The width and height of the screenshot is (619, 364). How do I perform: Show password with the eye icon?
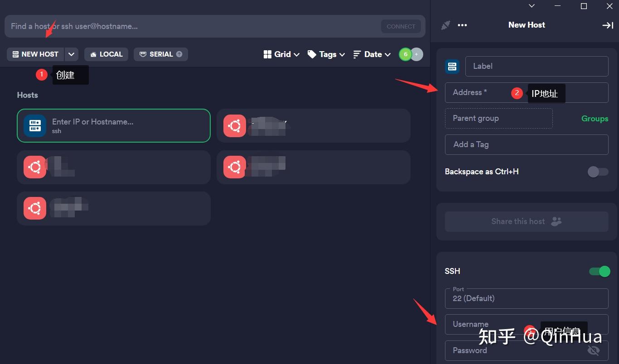tap(593, 350)
